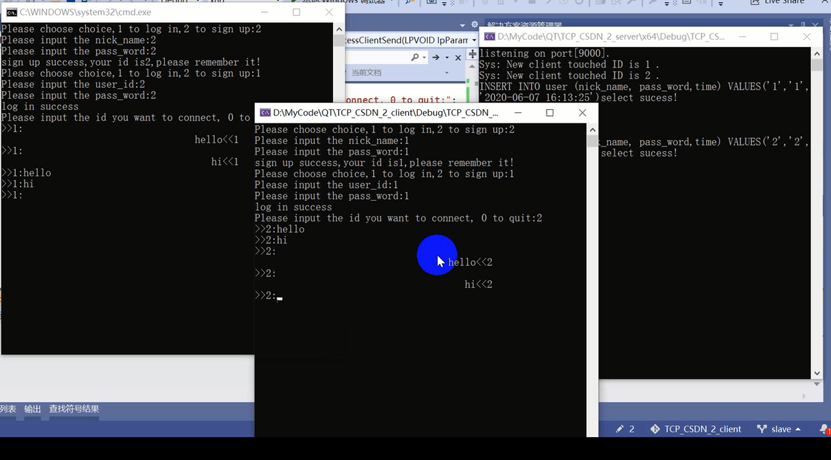
Task: Expand the ProcessClientSend function dropdown
Action: tap(474, 40)
